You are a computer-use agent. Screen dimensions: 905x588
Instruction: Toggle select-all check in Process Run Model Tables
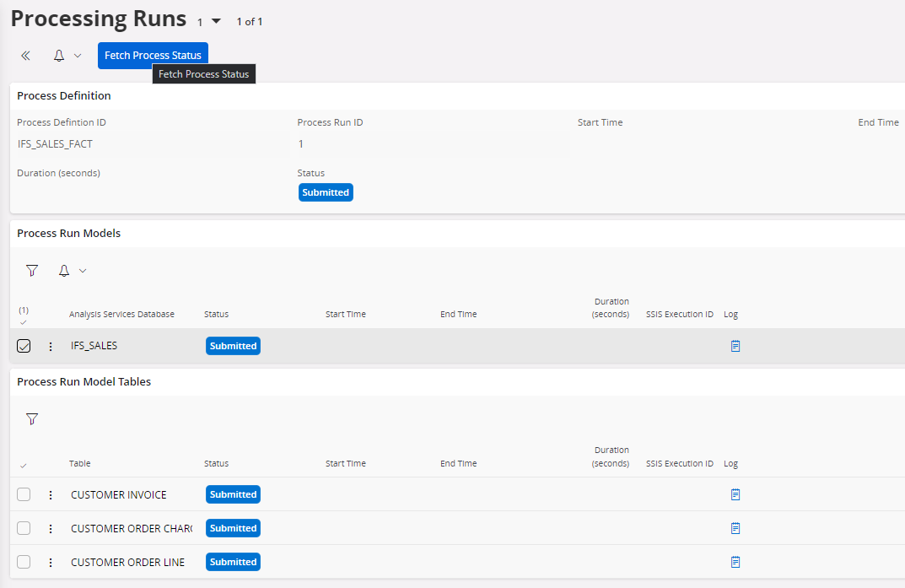point(23,465)
